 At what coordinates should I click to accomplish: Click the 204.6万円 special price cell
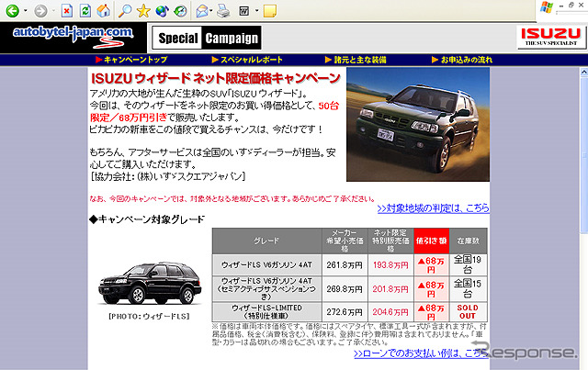pyautogui.click(x=390, y=312)
